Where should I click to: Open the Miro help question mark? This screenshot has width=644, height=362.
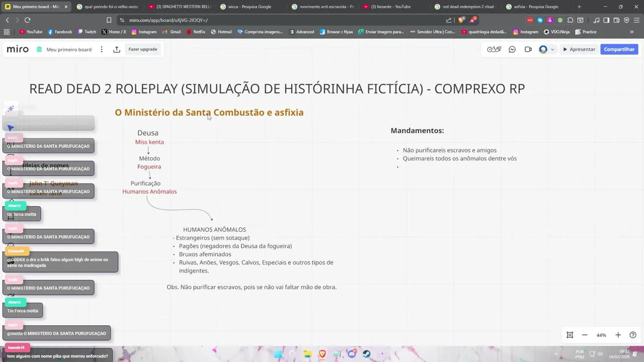(633, 335)
